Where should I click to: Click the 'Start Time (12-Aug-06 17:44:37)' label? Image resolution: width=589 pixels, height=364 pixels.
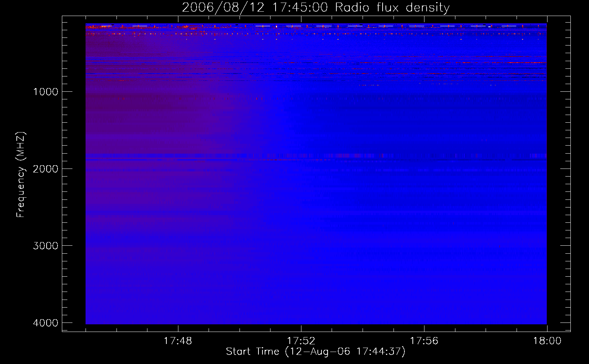(316, 352)
